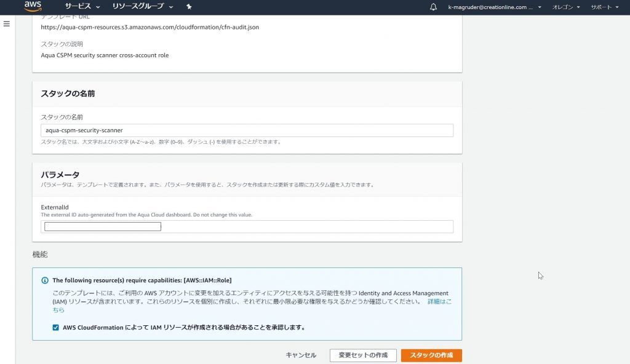The height and width of the screenshot is (364, 630).
Task: Click the スタックの説明 label
Action: pos(62,44)
